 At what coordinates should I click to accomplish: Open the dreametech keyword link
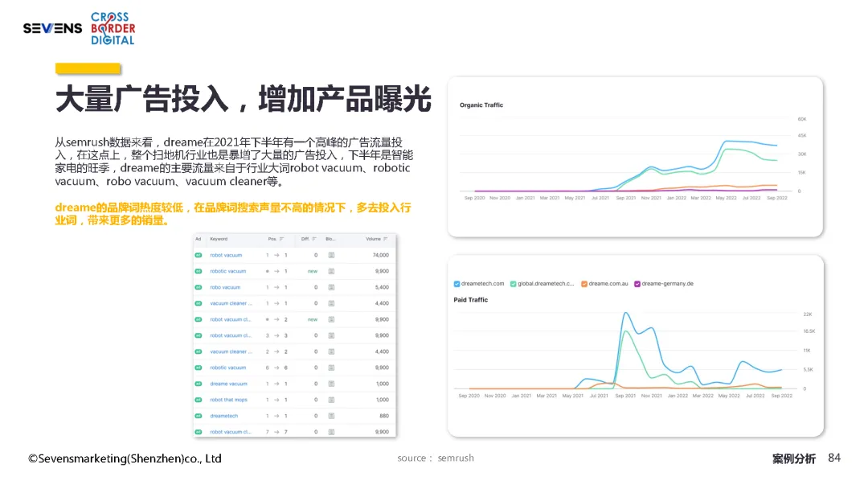(223, 416)
